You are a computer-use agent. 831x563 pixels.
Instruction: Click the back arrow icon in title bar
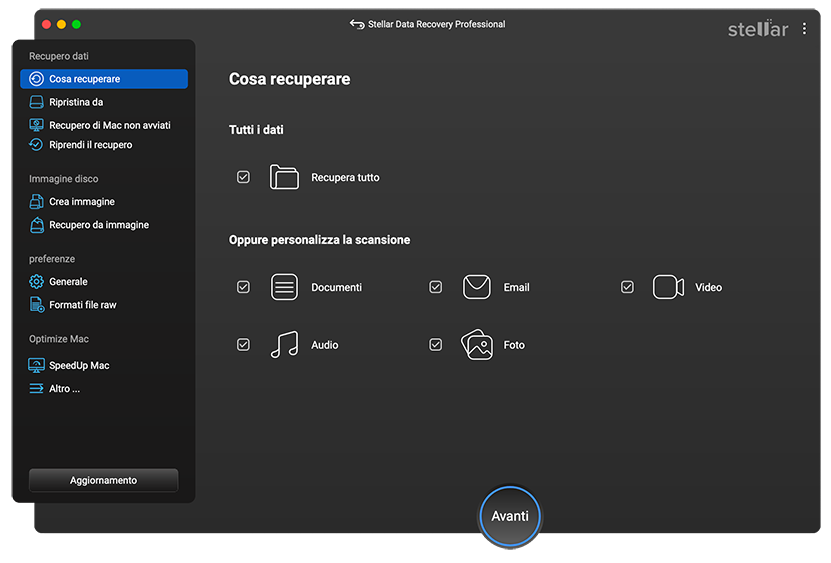(x=357, y=24)
